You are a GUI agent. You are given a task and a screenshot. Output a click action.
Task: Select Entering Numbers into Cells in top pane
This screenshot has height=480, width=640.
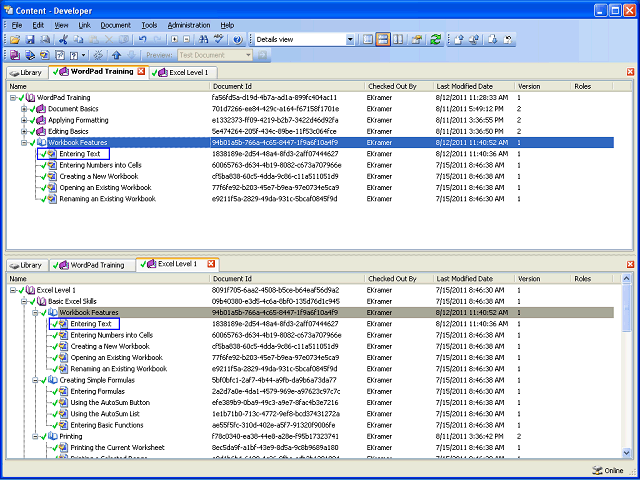pos(100,165)
